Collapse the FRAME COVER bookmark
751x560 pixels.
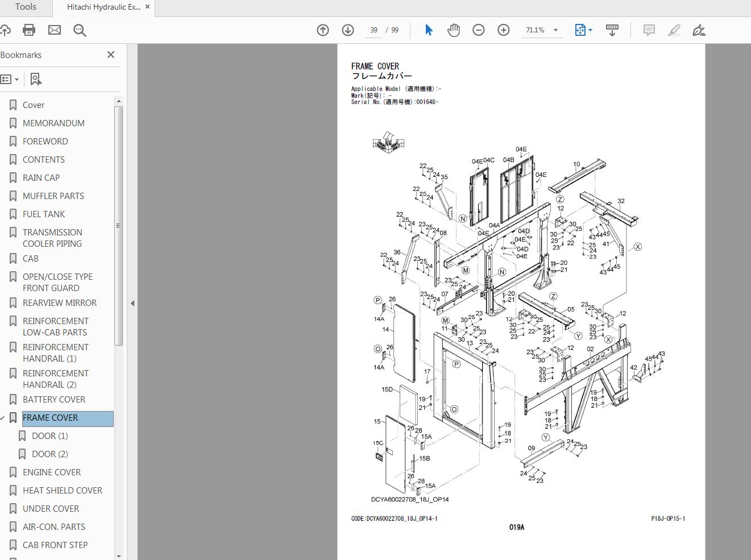pyautogui.click(x=3, y=417)
